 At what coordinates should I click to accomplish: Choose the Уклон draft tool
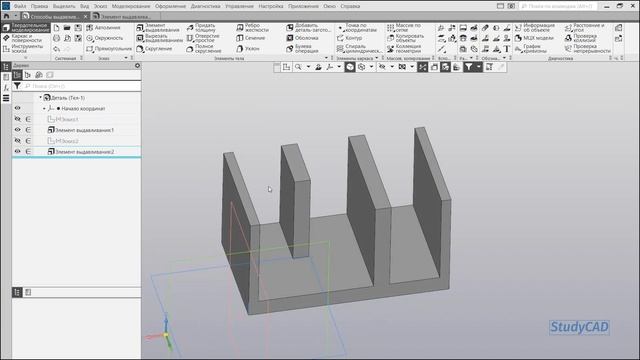pos(248,49)
